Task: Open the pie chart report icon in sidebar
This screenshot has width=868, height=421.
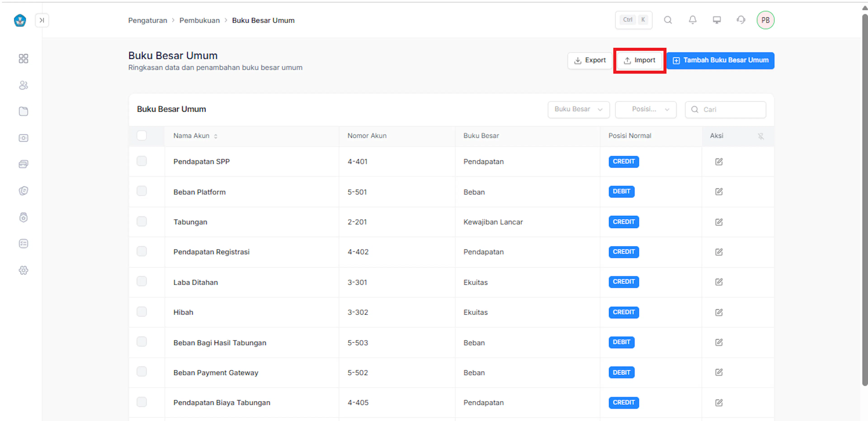Action: pyautogui.click(x=23, y=191)
